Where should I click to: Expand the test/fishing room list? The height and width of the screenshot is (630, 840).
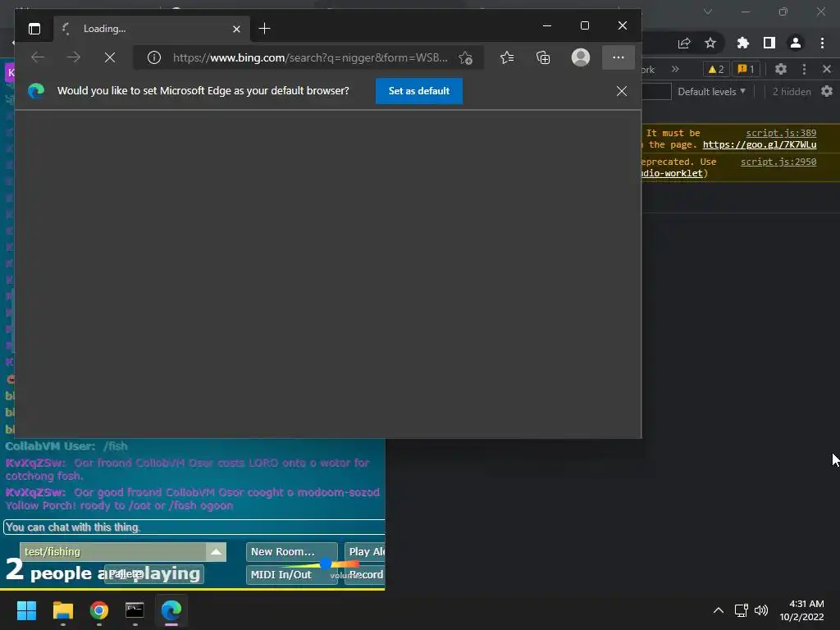tap(216, 552)
